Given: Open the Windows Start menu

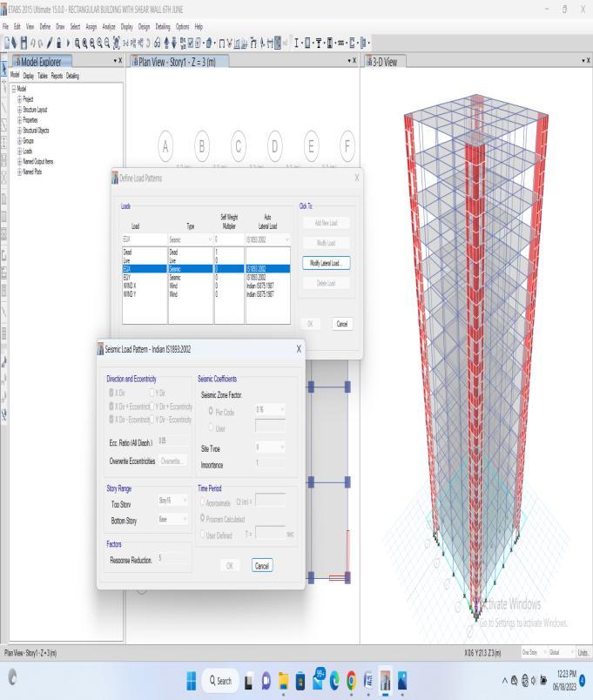Looking at the screenshot, I should [191, 680].
